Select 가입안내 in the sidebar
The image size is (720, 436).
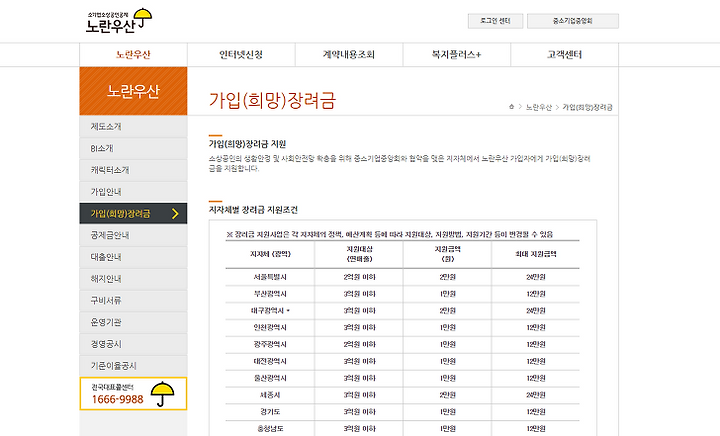click(133, 192)
